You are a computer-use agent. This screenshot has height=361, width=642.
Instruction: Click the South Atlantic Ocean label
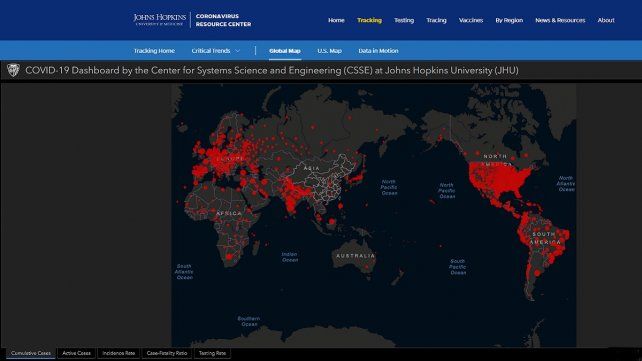[184, 272]
